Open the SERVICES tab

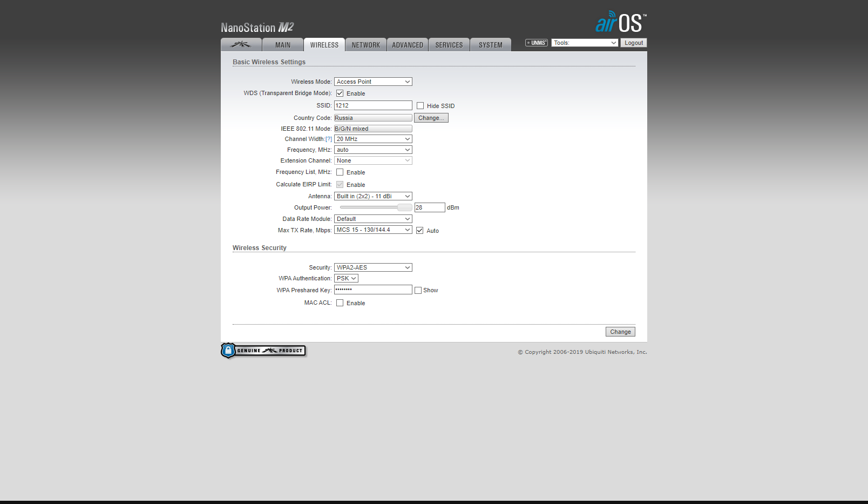click(449, 45)
